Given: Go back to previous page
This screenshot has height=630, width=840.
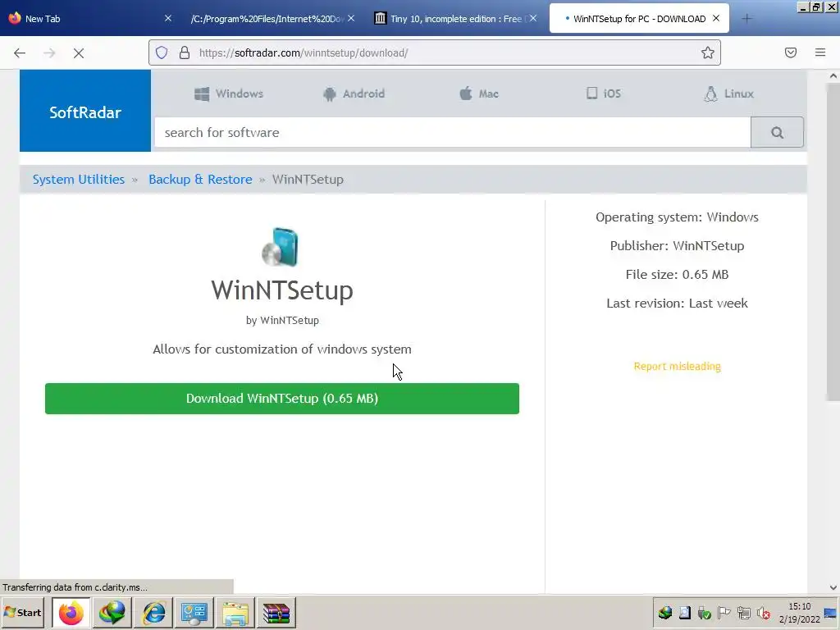Looking at the screenshot, I should [x=20, y=53].
